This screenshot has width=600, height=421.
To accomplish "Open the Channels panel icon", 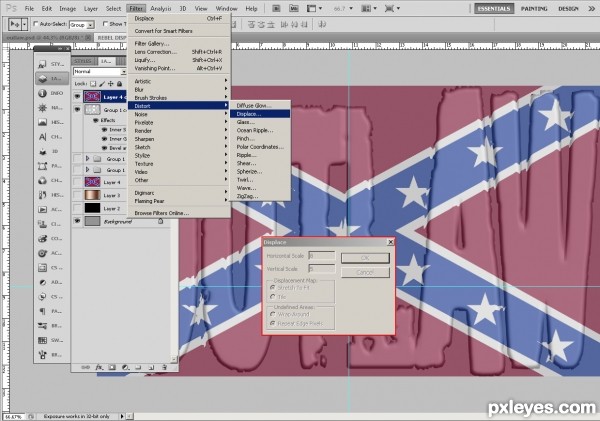I will coord(42,181).
